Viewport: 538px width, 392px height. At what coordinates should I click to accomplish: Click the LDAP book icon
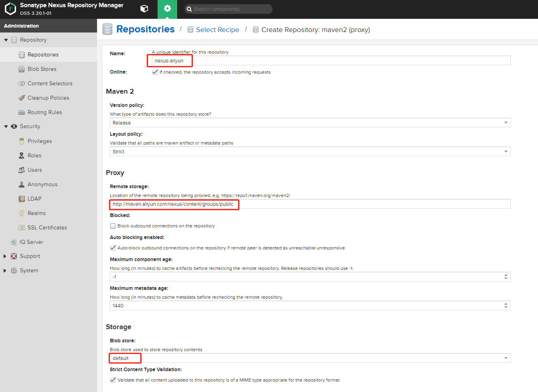tap(22, 199)
